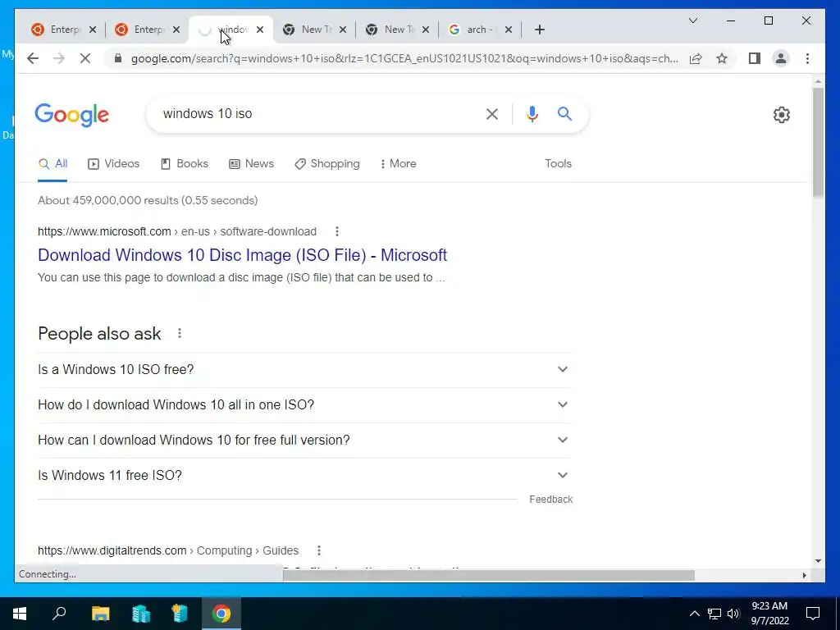Open a new tab with plus button
The image size is (840, 630).
pos(540,30)
